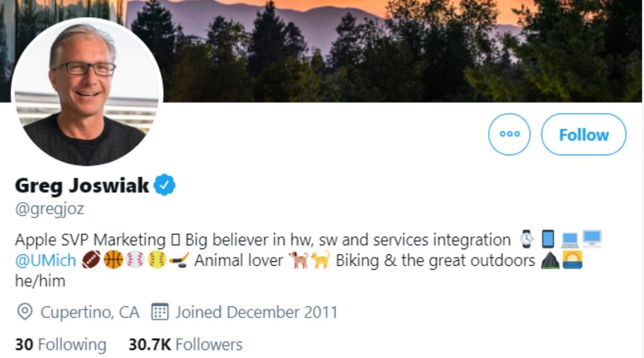Viewport: 644px width, 358px height.
Task: Click the blue verified badge
Action: coord(165,185)
